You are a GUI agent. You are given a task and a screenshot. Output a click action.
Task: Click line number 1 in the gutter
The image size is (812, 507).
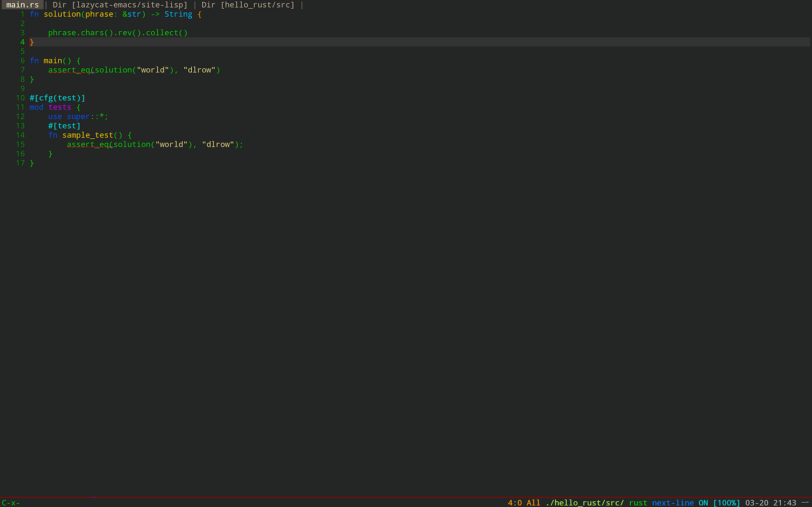coord(22,14)
